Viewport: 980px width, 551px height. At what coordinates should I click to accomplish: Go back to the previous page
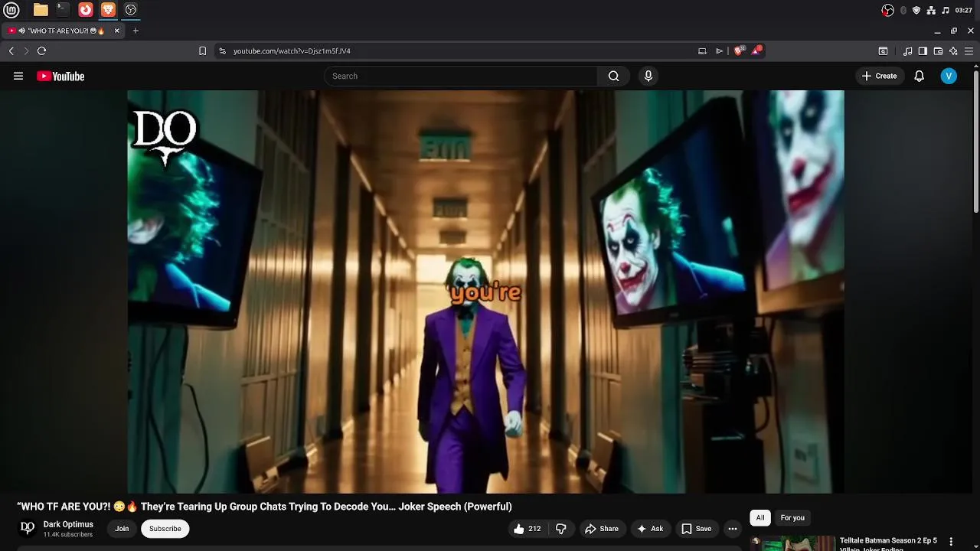(11, 51)
